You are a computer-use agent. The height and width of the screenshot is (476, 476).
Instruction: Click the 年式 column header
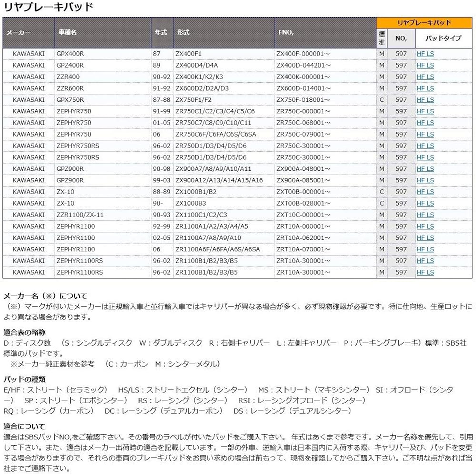pyautogui.click(x=162, y=33)
